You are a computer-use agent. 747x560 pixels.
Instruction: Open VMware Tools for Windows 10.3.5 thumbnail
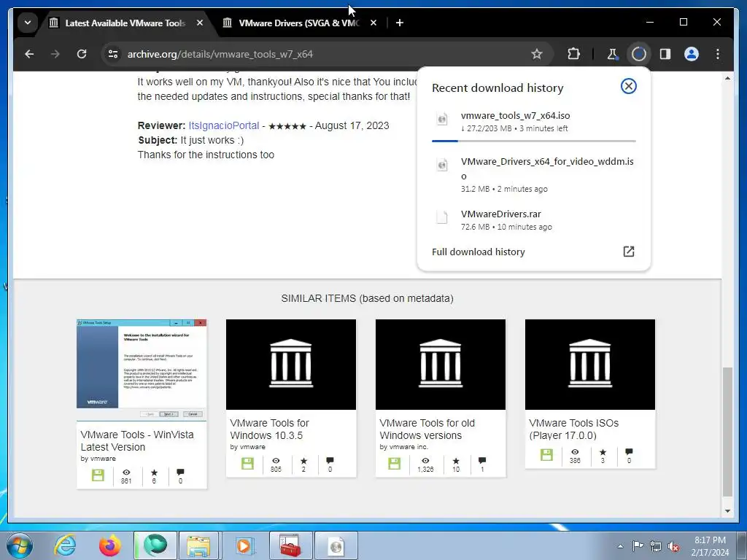pyautogui.click(x=291, y=365)
